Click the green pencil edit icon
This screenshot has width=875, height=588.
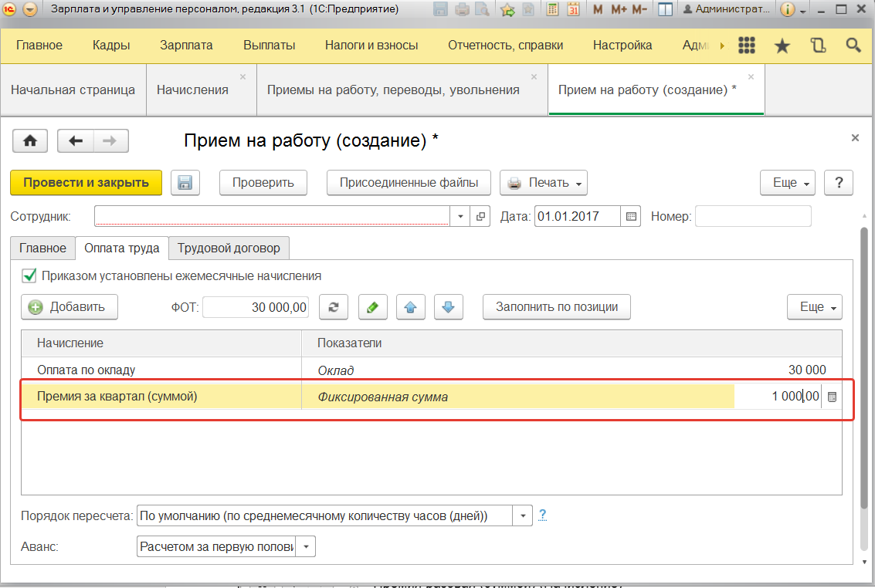point(372,307)
